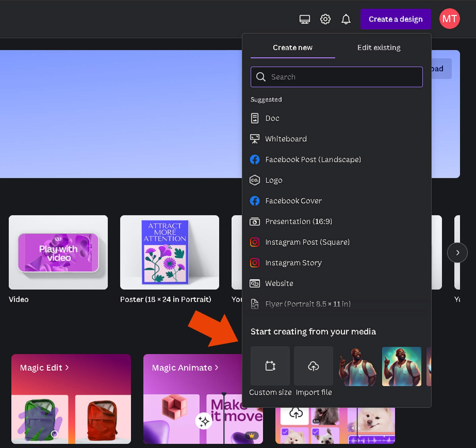Image resolution: width=476 pixels, height=448 pixels.
Task: Open the Magic Edit link
Action: [x=44, y=368]
